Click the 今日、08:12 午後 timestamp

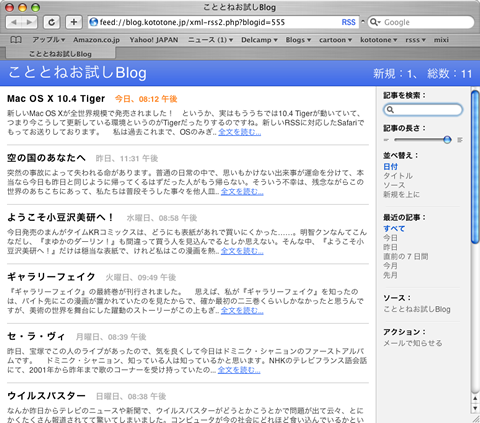[x=146, y=99]
